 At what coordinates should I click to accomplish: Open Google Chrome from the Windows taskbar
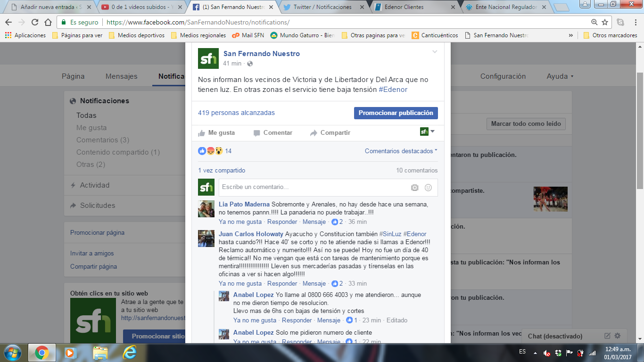[x=41, y=352]
